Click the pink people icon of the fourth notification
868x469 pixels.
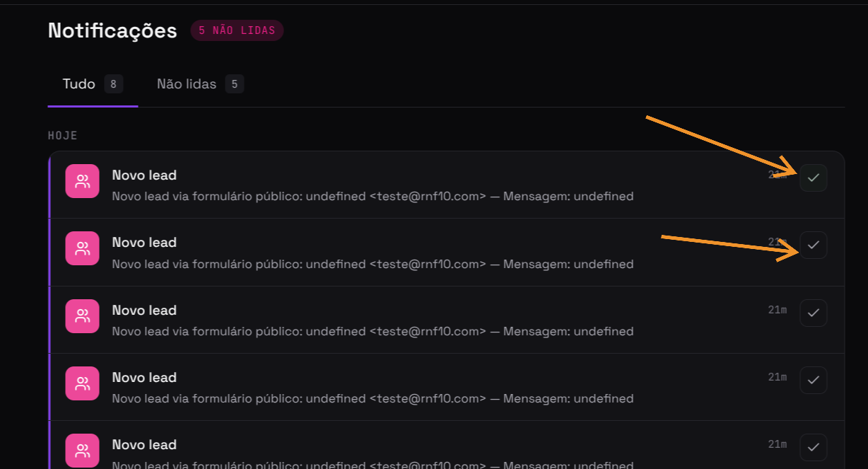[x=83, y=383]
